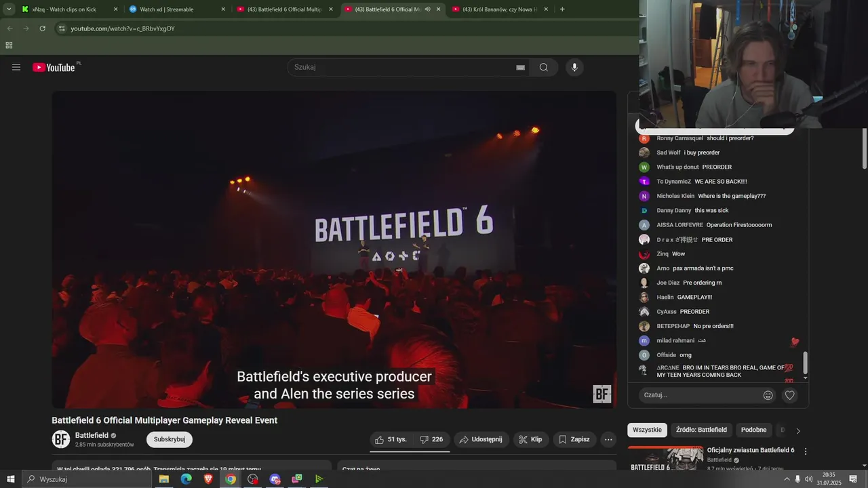Subscribe with the Subskrybuj button
Screen dimensions: 868x488
tap(170, 439)
